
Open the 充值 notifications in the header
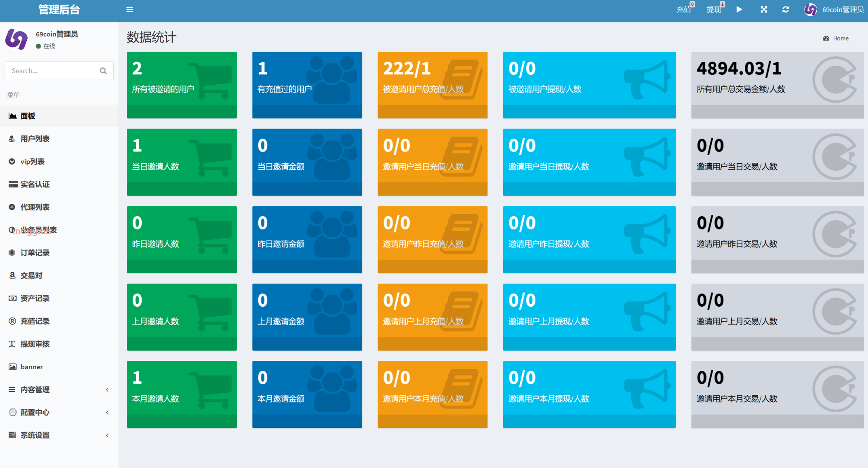pyautogui.click(x=685, y=9)
